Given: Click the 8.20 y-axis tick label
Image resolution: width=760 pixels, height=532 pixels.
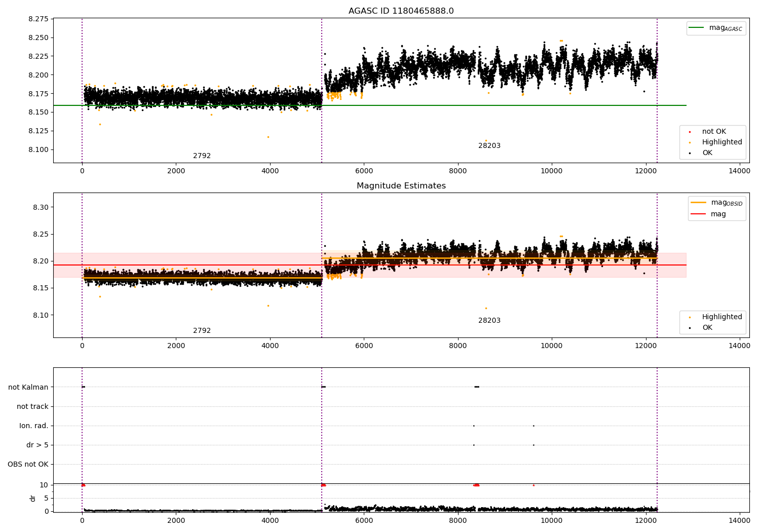Looking at the screenshot, I should coord(41,261).
